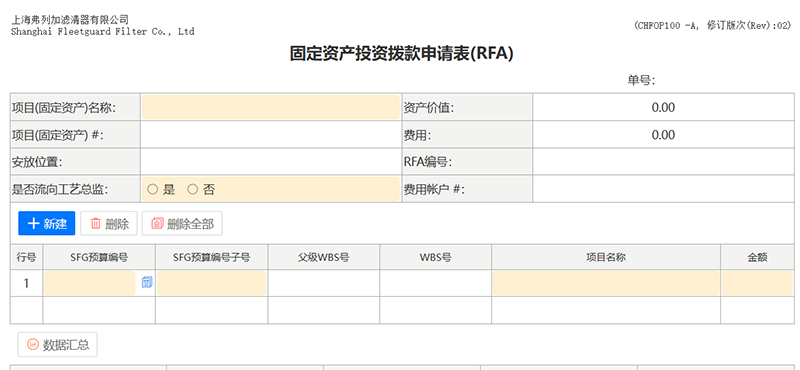Screen dimensions: 800x370
Task: Click the 删除全部 icon
Action: (x=157, y=224)
